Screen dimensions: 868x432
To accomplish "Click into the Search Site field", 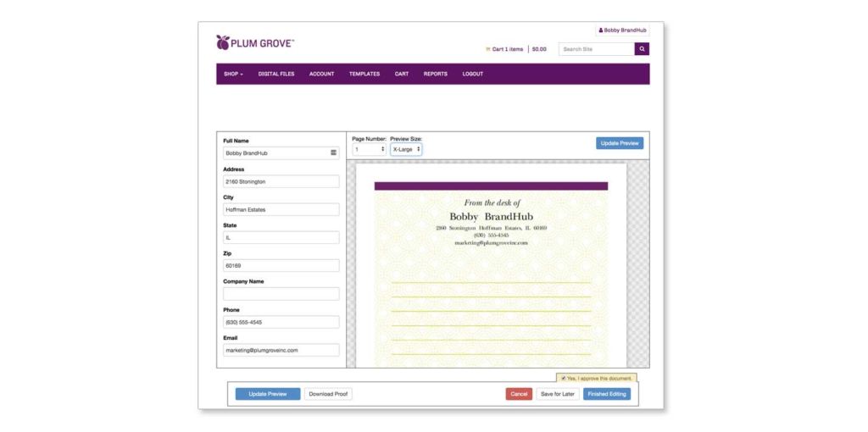I will click(596, 49).
